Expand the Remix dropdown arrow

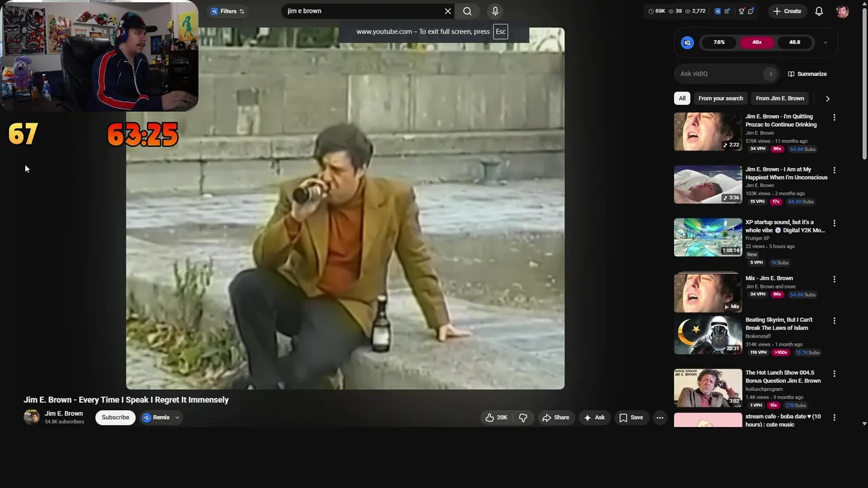pyautogui.click(x=177, y=418)
